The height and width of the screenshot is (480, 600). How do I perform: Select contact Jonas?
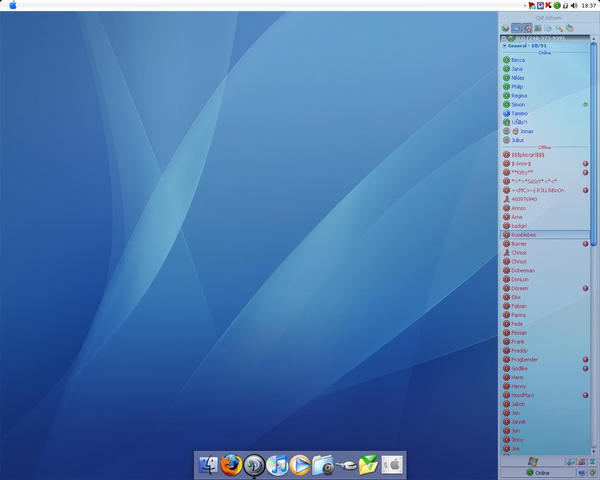(x=545, y=131)
